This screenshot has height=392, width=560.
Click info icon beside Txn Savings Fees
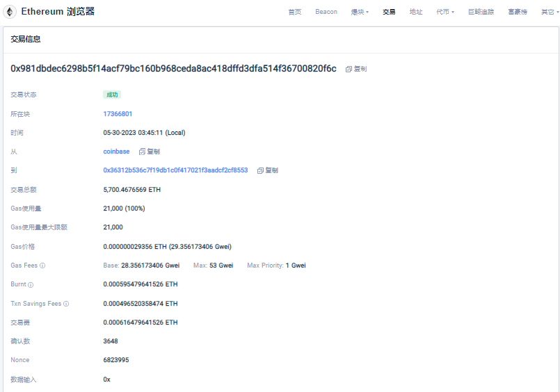[x=66, y=304]
